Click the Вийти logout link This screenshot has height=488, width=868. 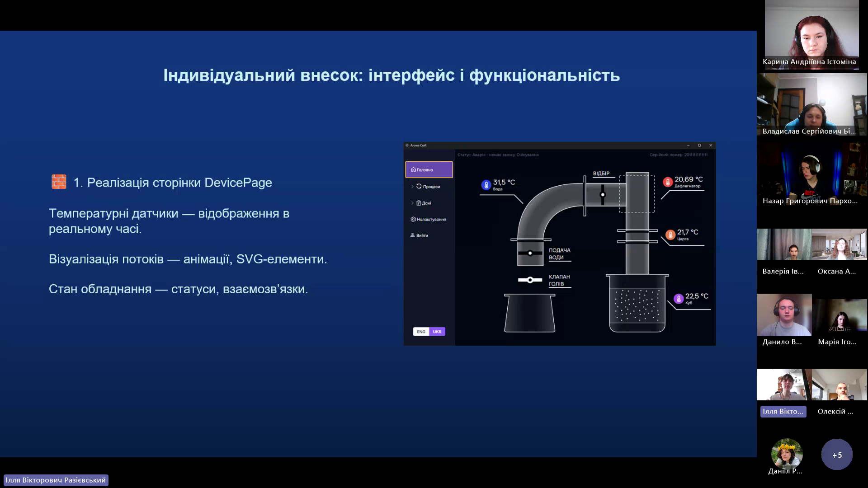coord(422,235)
